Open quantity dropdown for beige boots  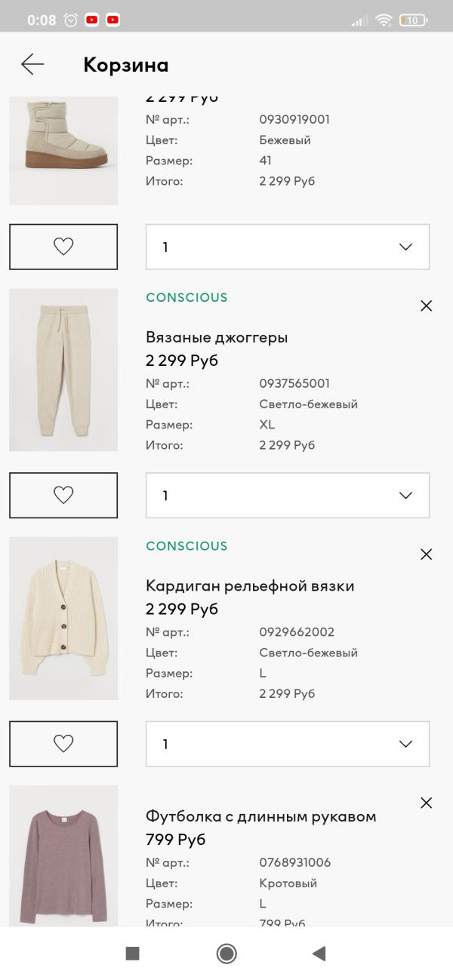(x=288, y=247)
